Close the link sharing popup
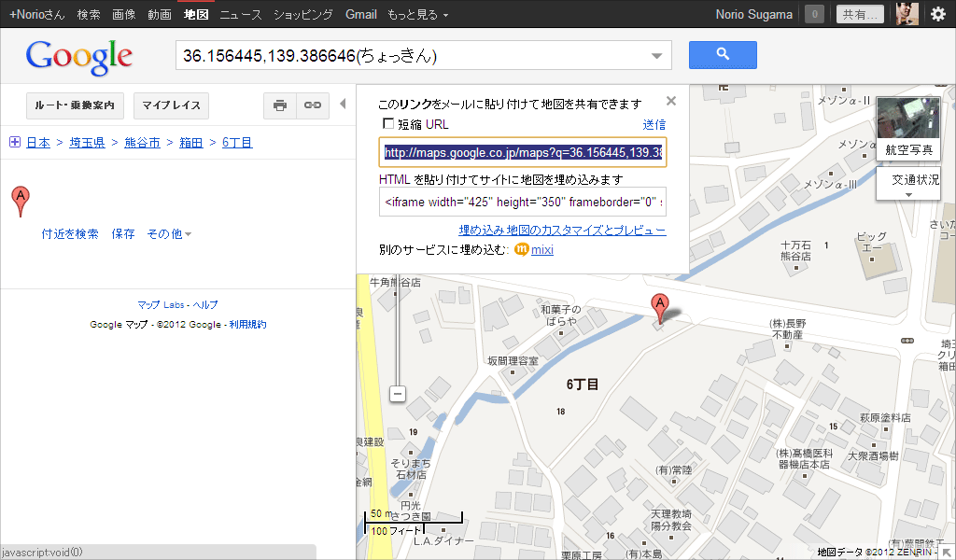 pyautogui.click(x=670, y=101)
